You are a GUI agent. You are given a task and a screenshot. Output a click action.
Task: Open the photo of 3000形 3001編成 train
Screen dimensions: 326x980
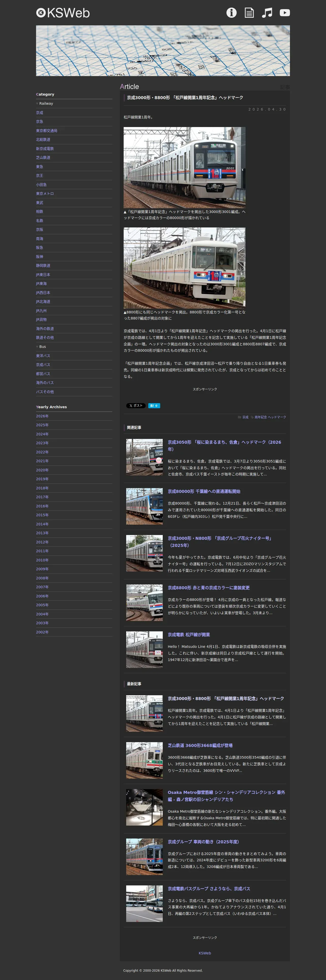(x=185, y=167)
